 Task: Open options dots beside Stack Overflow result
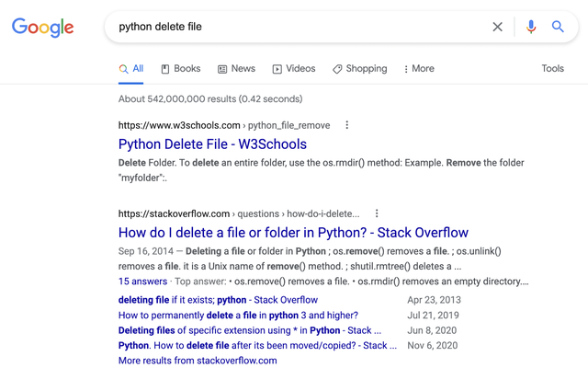tap(377, 213)
